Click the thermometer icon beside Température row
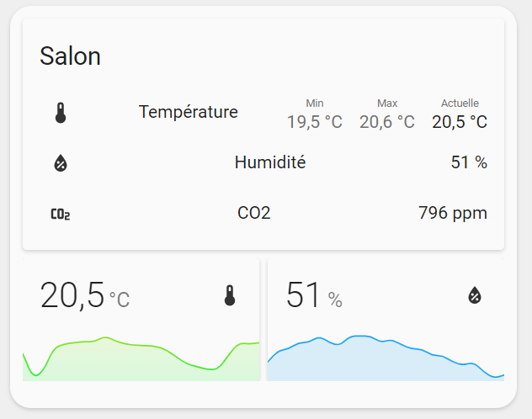The image size is (532, 419). pos(61,113)
